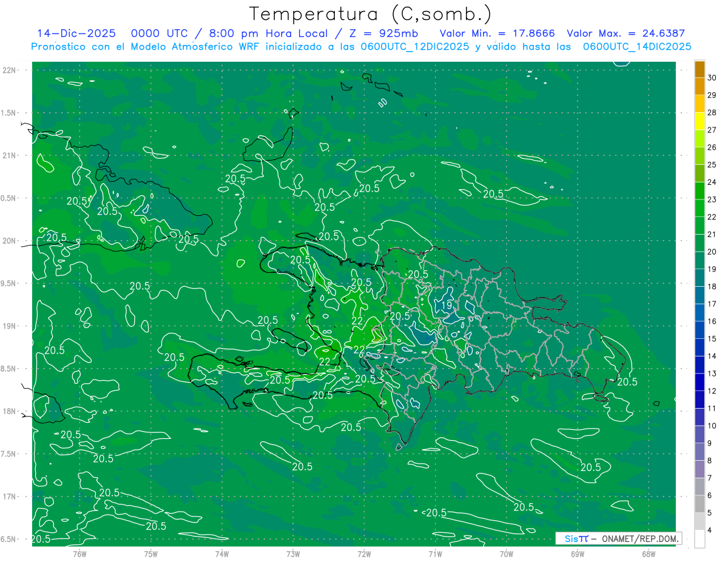Click the white swatch below label 4
This screenshot has height=562, width=728.
(700, 539)
